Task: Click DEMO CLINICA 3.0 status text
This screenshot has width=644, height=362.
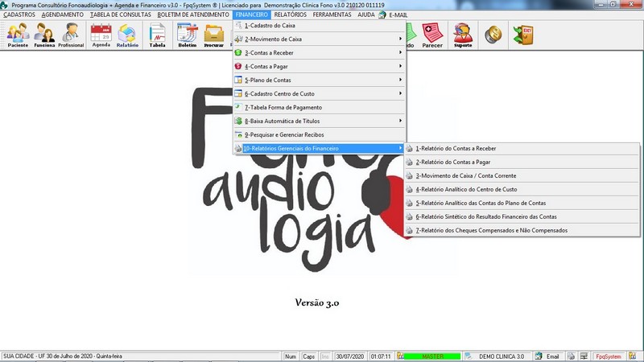Action: pos(502,356)
